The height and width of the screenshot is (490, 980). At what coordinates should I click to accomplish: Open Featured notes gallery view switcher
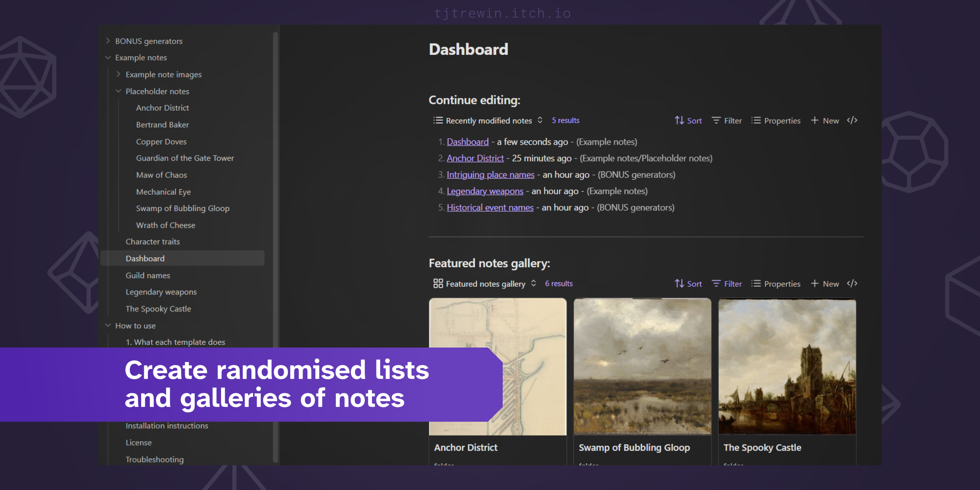pyautogui.click(x=485, y=284)
